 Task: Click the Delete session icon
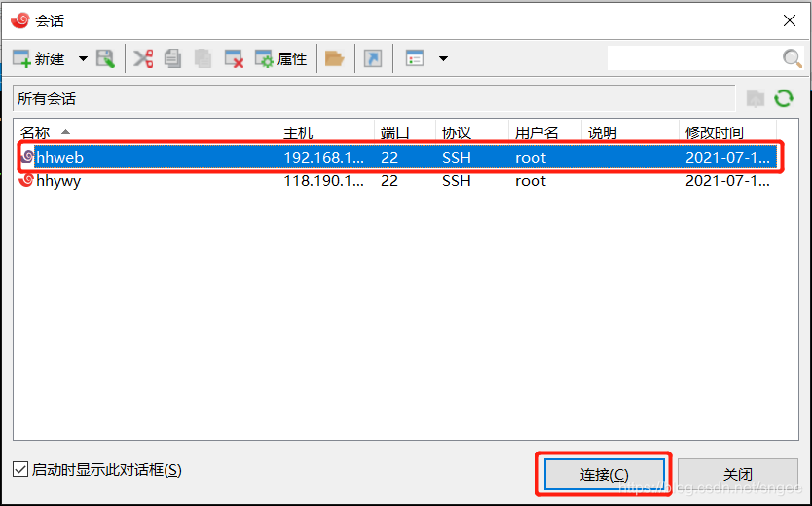234,59
